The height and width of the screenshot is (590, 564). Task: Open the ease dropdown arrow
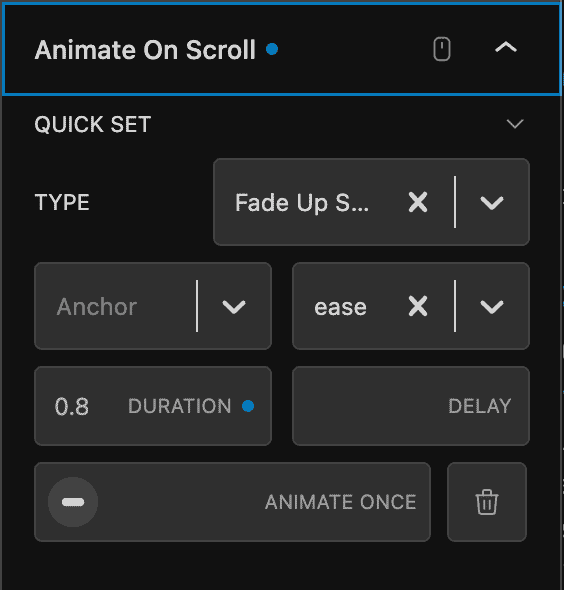pos(492,307)
